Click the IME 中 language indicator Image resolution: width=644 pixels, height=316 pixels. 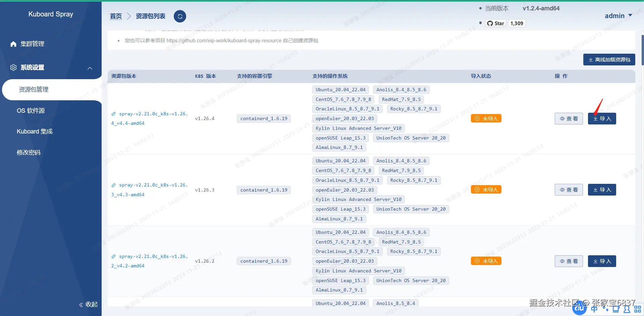tap(594, 309)
